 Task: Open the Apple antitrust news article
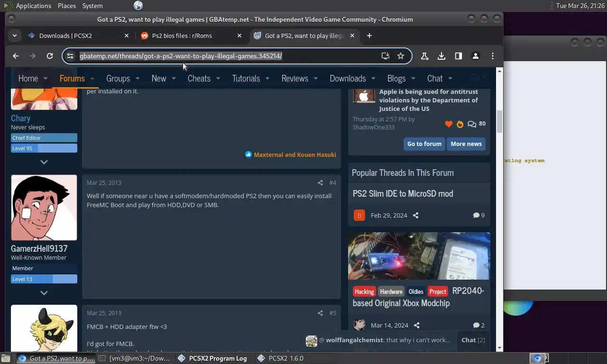coord(429,100)
